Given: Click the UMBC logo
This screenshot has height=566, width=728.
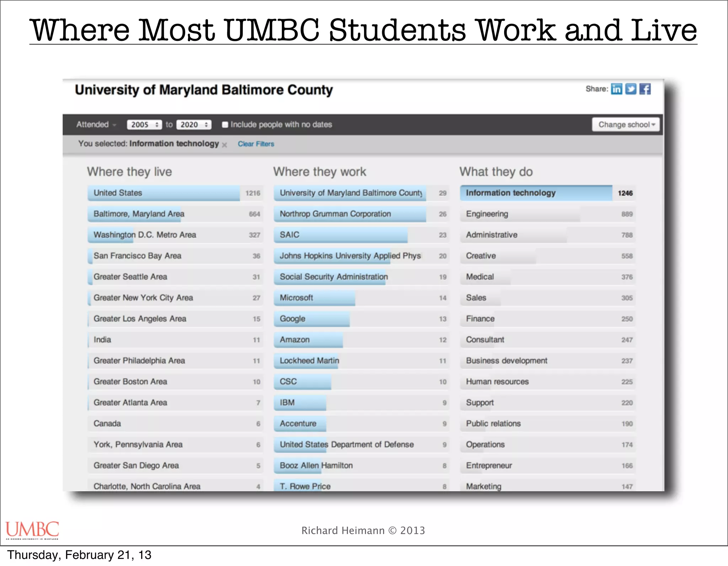Looking at the screenshot, I should coord(32,530).
